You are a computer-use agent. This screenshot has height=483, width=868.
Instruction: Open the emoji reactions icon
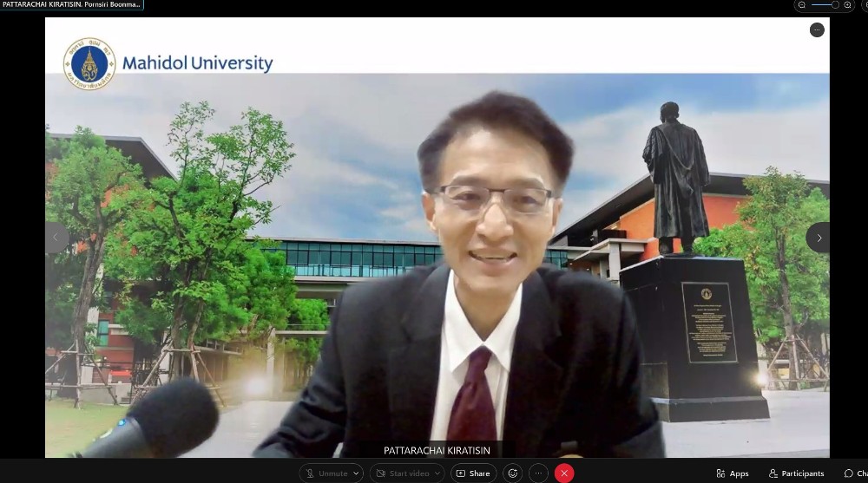coord(513,473)
